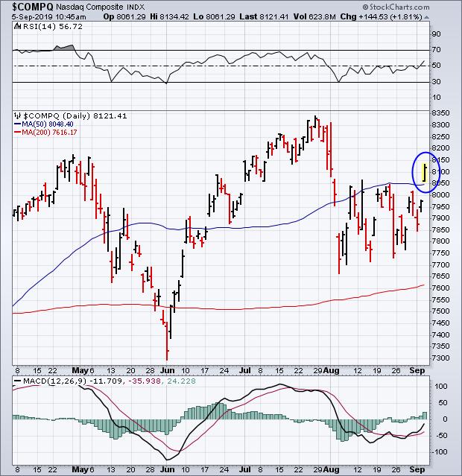Click the 30 oversold level on RSI axis
462x476 pixels.
coord(436,81)
